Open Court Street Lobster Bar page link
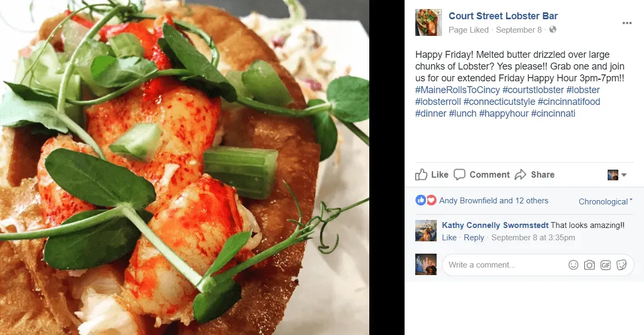Viewport: 644px width, 335px height. [x=503, y=16]
